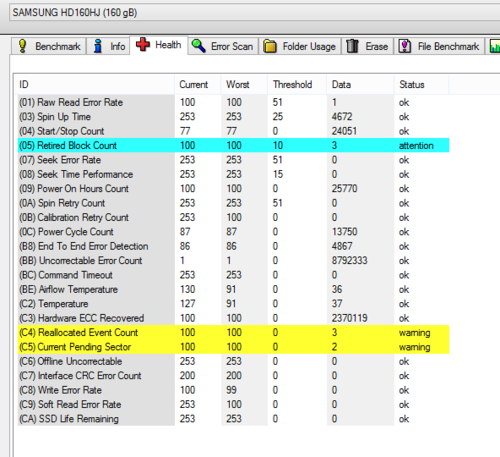
Task: Select the (0C) Power Cycle Count row
Action: 233,232
